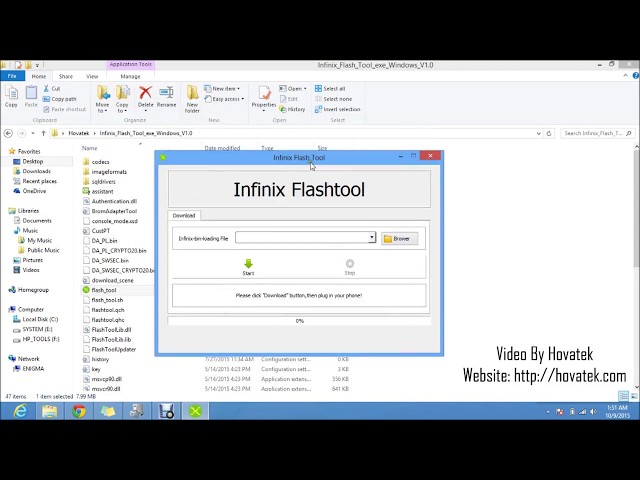
Task: Select Downloads in navigation pane
Action: pos(36,171)
